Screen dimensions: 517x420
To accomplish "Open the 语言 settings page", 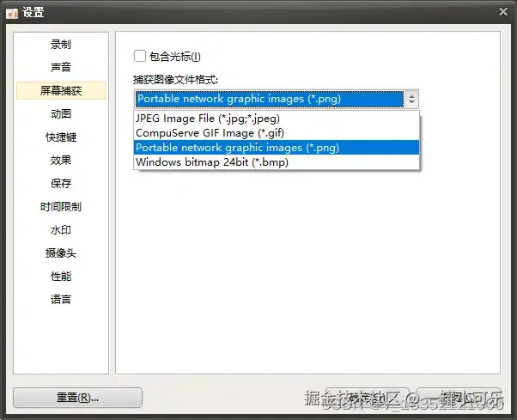I will pos(61,300).
